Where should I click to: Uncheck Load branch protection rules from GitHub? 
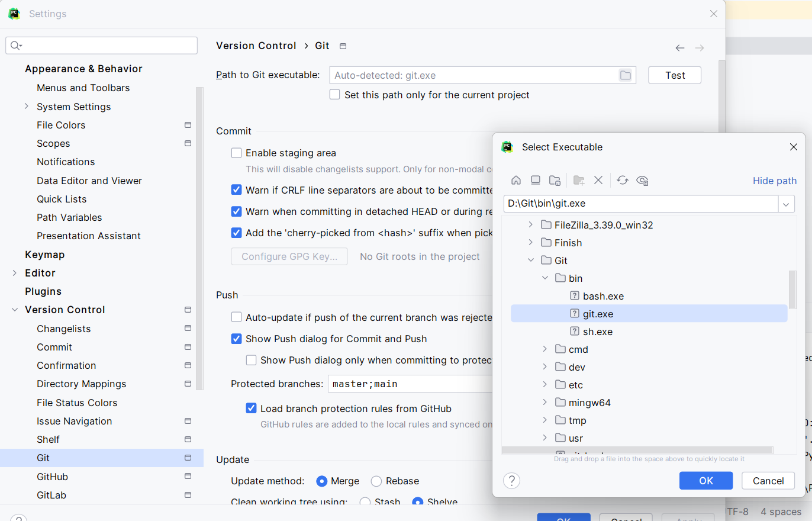point(252,409)
